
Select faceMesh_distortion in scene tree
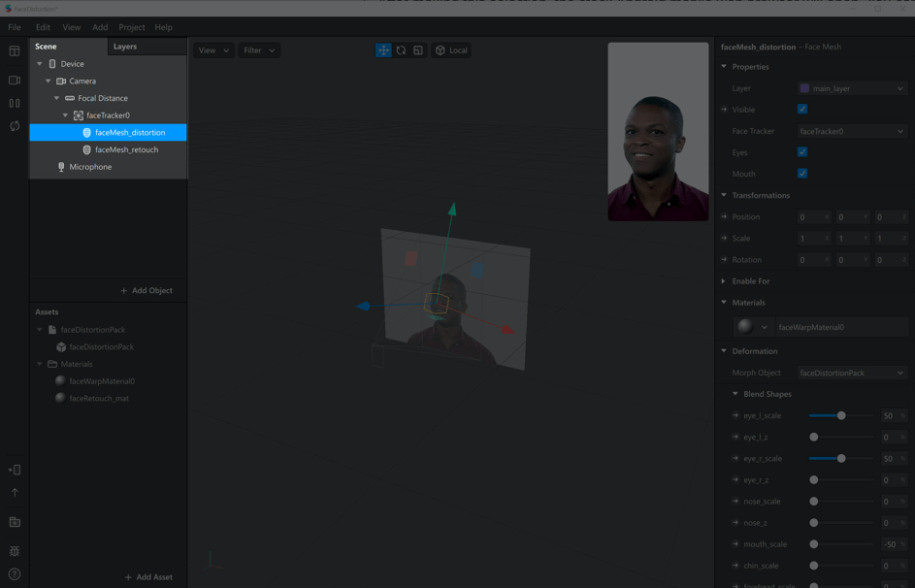(108, 132)
